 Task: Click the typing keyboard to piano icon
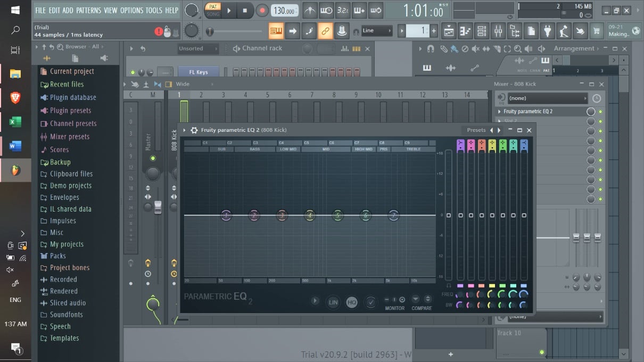[x=276, y=31]
